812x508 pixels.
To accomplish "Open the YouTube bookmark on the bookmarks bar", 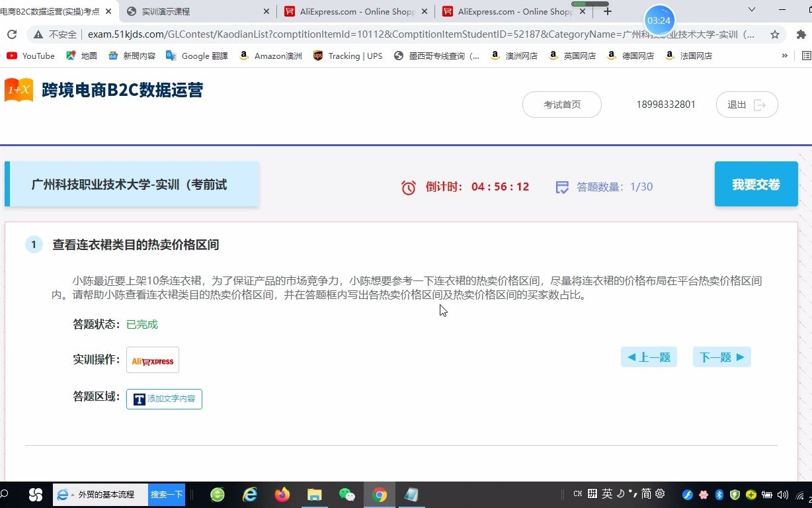I will tap(30, 56).
